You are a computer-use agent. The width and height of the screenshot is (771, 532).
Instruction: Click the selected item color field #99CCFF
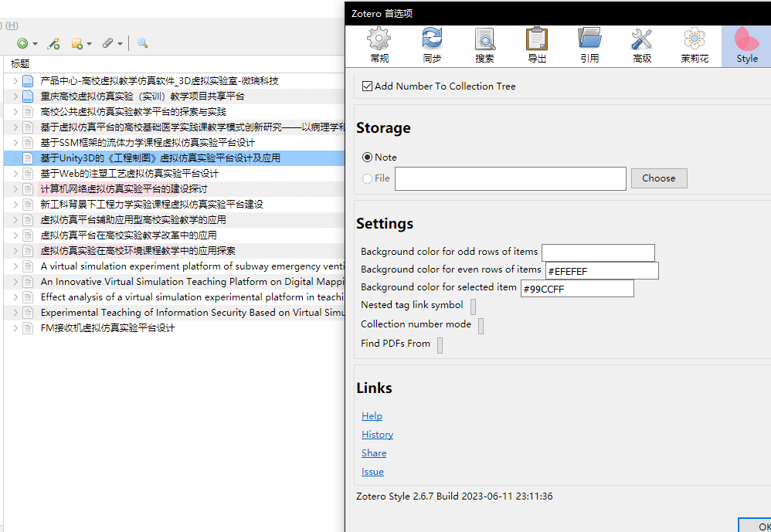(577, 288)
